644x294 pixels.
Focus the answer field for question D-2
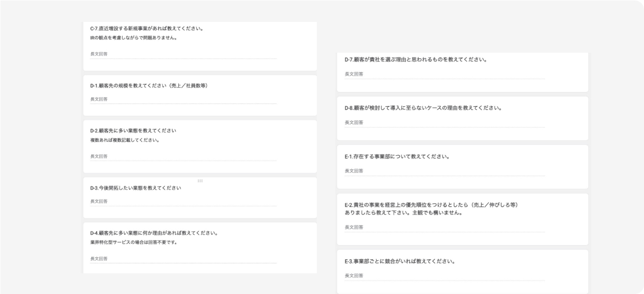point(183,157)
